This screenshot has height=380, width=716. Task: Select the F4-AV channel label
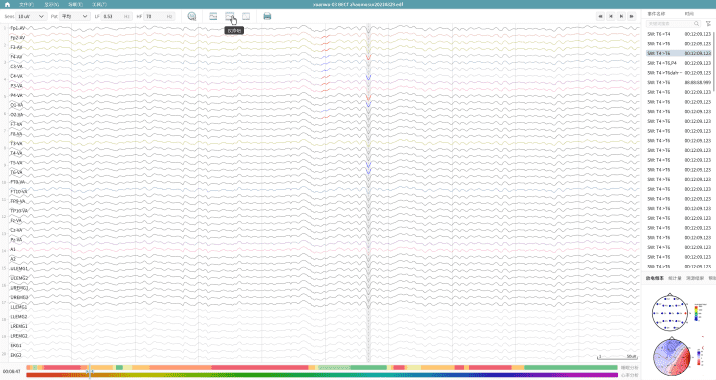coord(16,57)
